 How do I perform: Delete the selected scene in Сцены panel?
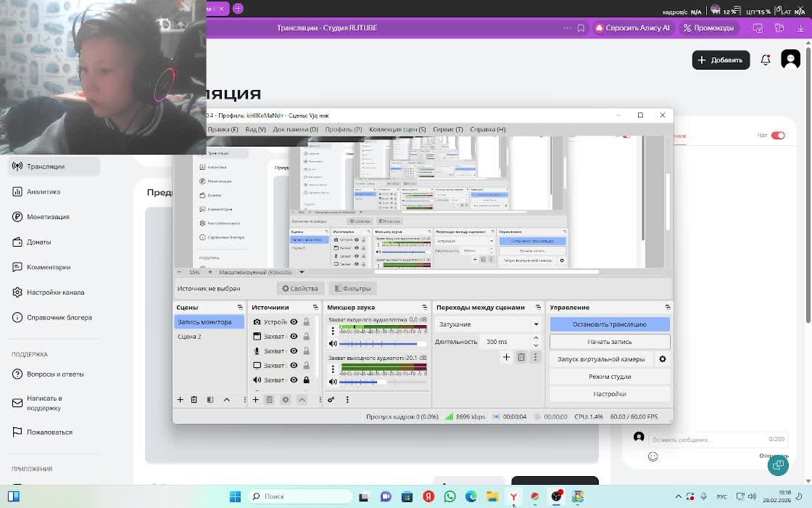(x=194, y=400)
